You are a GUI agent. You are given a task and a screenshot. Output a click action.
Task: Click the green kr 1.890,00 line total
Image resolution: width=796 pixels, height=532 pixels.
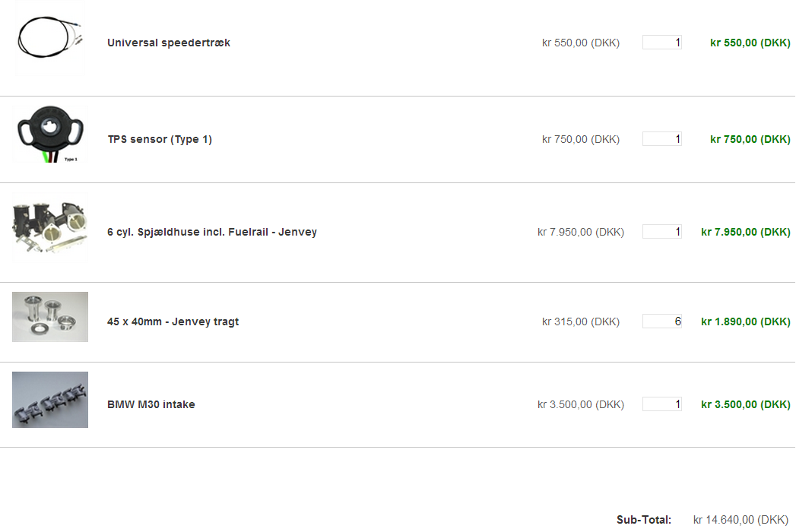(745, 321)
